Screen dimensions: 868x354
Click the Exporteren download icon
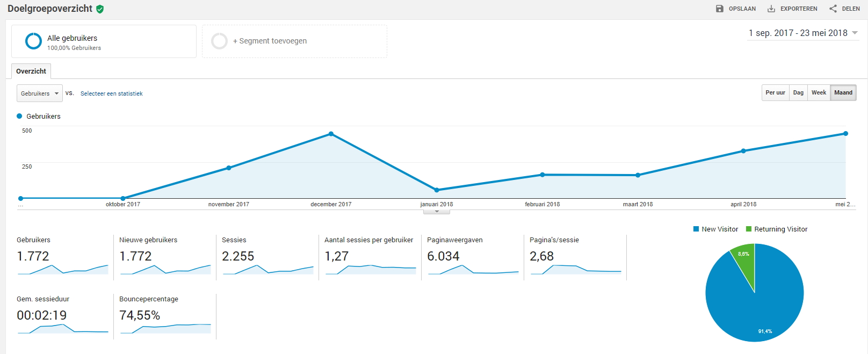pos(771,9)
